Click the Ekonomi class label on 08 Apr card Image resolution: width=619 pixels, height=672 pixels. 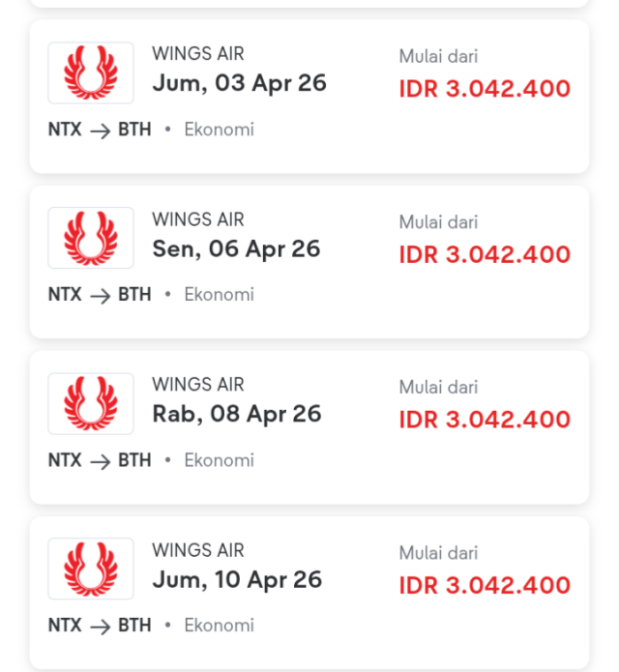(219, 460)
